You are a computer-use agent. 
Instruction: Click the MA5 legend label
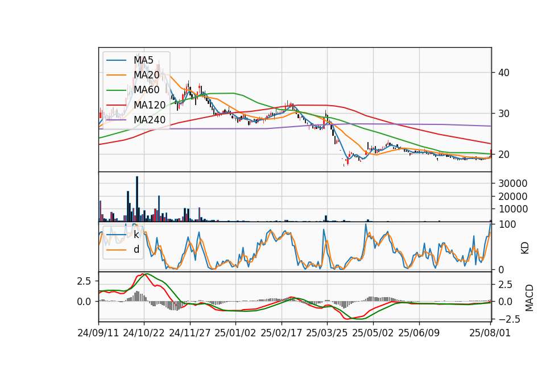click(143, 60)
